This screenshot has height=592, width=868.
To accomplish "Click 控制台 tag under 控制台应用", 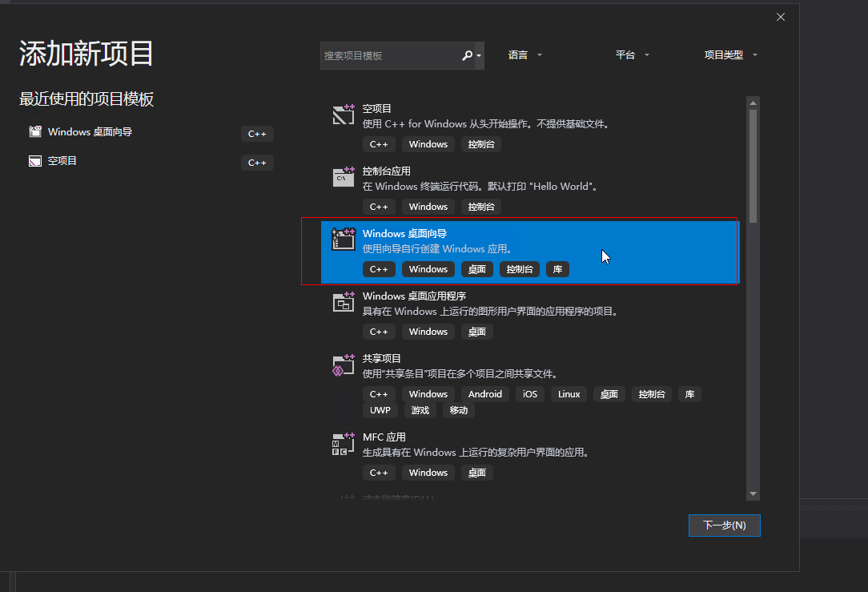I will (481, 207).
